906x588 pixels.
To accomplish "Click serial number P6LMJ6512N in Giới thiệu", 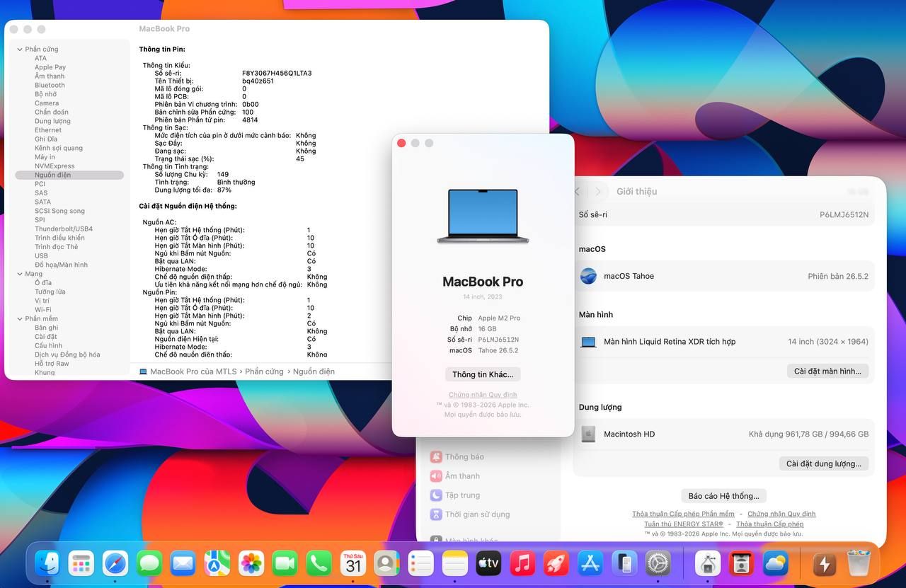I will [844, 215].
